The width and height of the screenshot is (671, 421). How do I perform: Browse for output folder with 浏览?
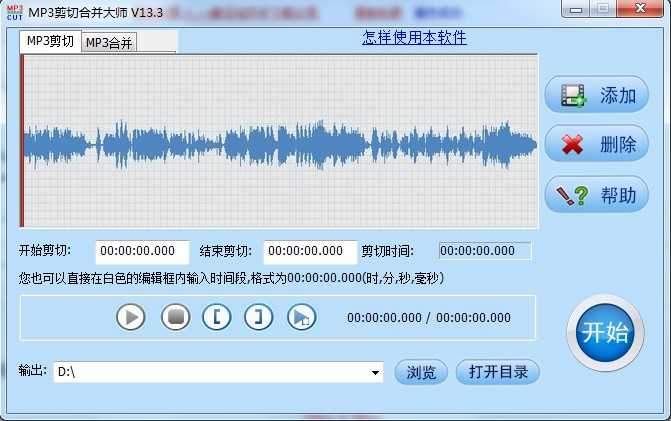[421, 372]
